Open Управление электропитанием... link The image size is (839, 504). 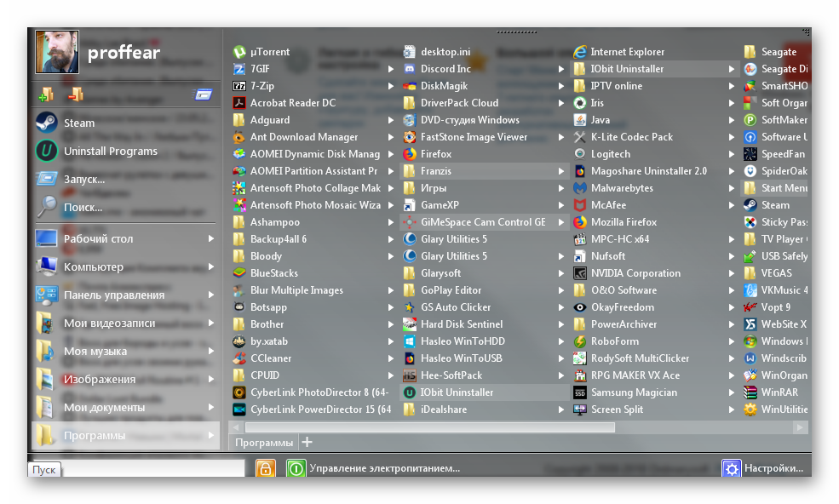coord(385,468)
